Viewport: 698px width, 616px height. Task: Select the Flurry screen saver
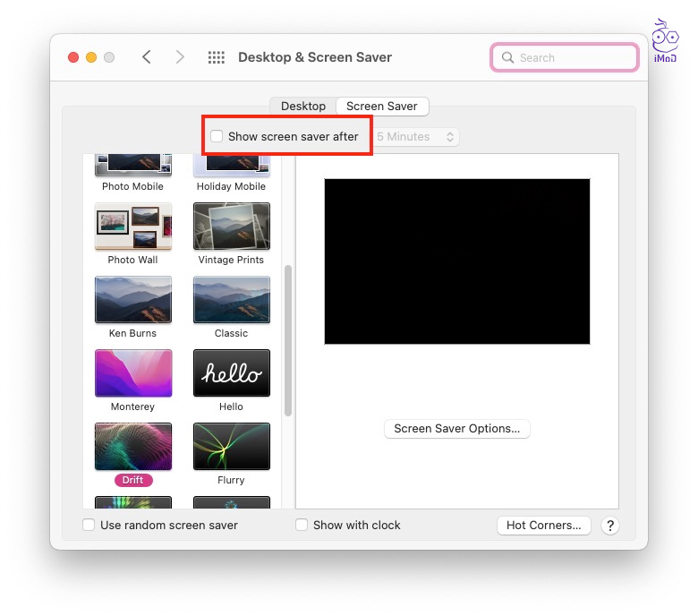click(231, 447)
